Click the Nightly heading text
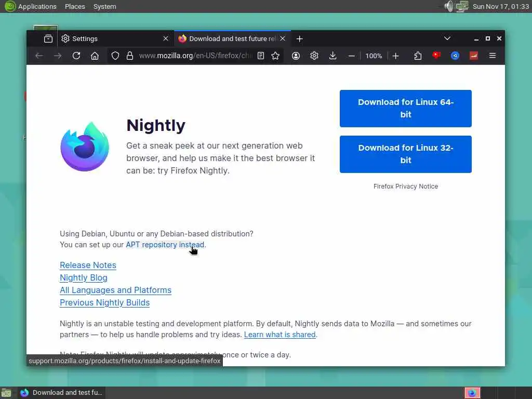 click(156, 125)
